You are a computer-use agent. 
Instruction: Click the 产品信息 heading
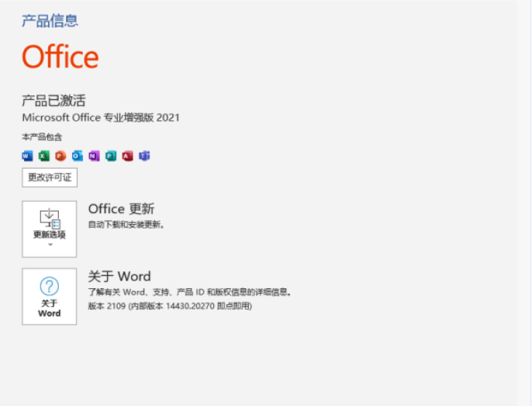[50, 21]
